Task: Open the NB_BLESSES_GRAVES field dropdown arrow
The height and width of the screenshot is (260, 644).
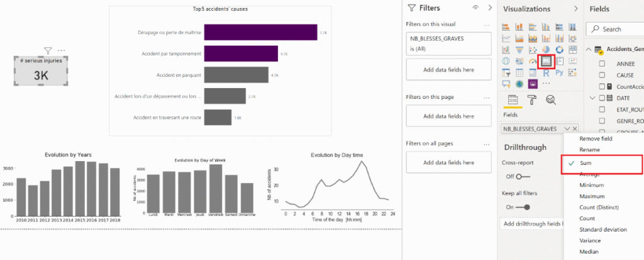Action: 567,128
